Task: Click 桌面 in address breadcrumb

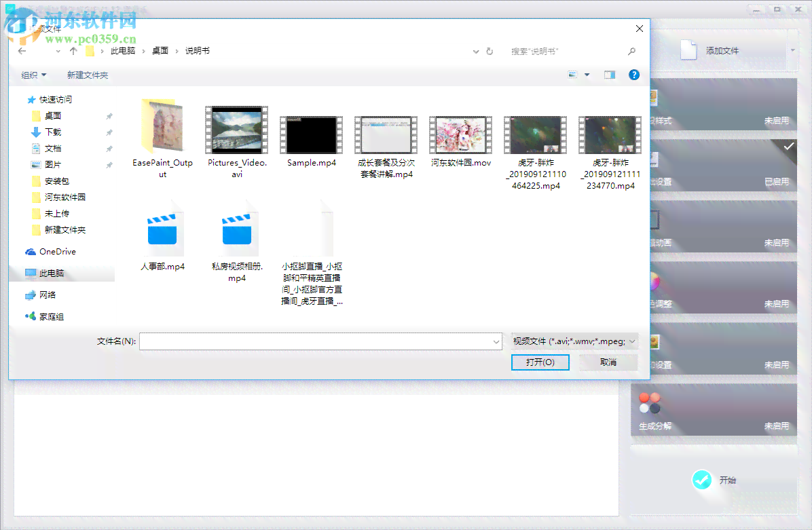Action: click(x=160, y=51)
